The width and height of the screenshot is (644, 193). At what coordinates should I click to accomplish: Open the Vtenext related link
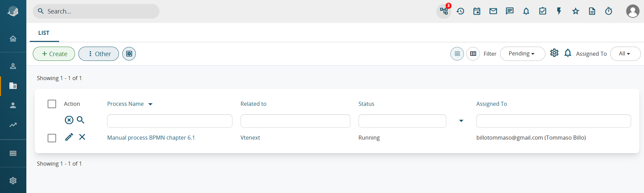point(250,138)
